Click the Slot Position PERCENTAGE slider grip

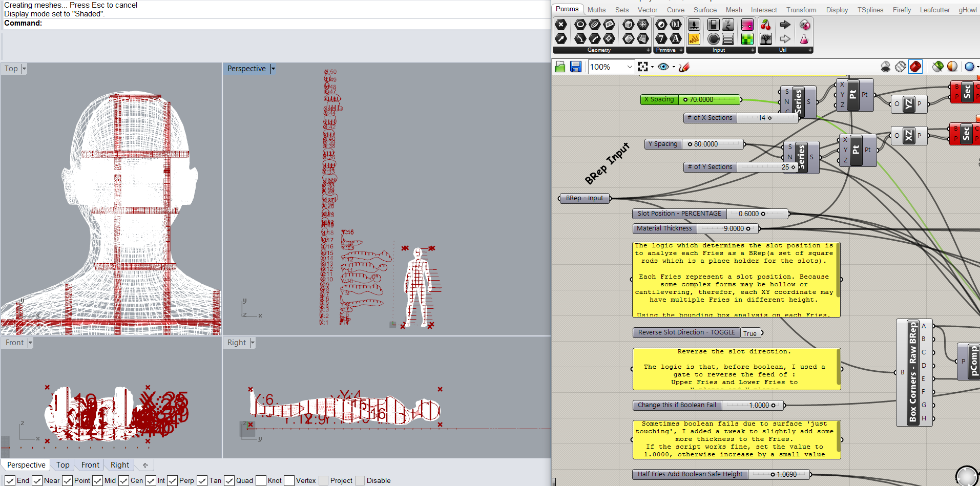click(x=763, y=214)
